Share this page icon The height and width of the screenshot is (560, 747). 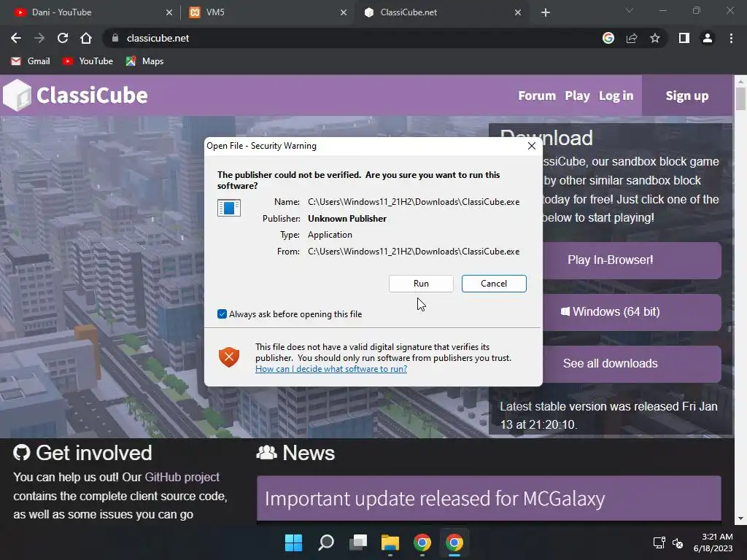pos(632,38)
